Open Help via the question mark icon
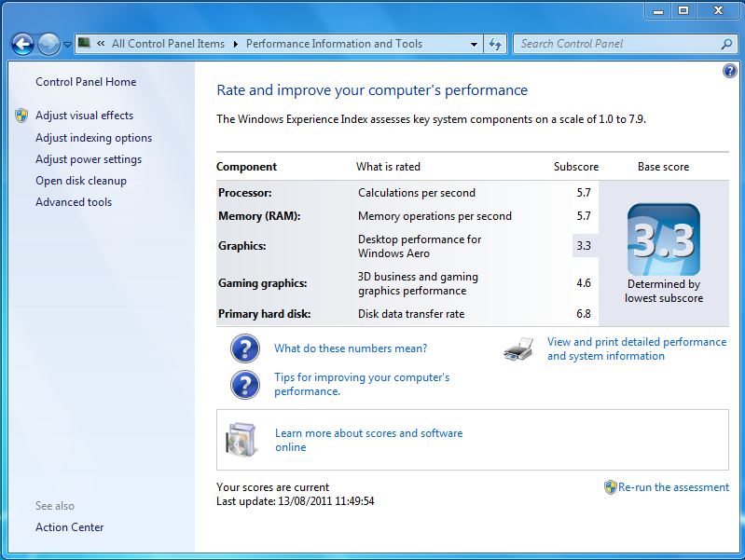This screenshot has height=560, width=745. (x=729, y=71)
